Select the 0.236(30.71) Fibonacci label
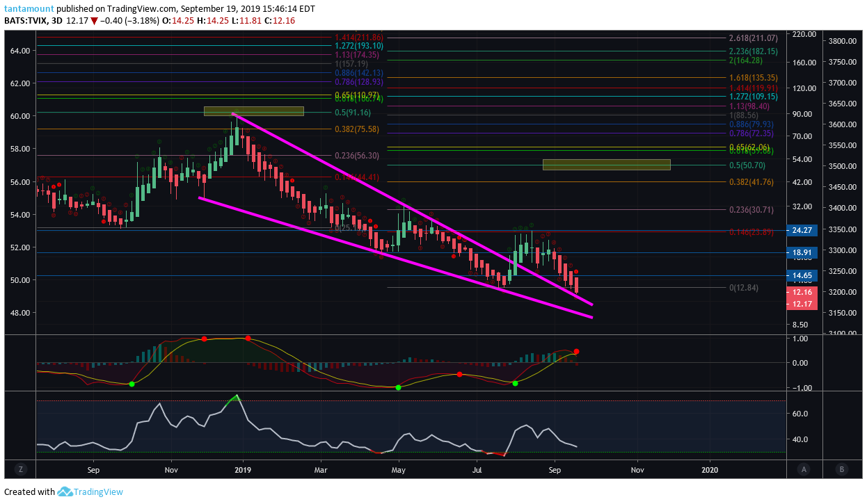 751,210
